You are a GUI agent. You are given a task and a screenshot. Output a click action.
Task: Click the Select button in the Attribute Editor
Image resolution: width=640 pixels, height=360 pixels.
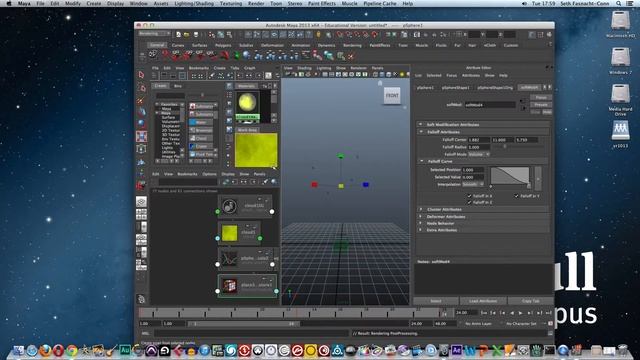(x=436, y=301)
